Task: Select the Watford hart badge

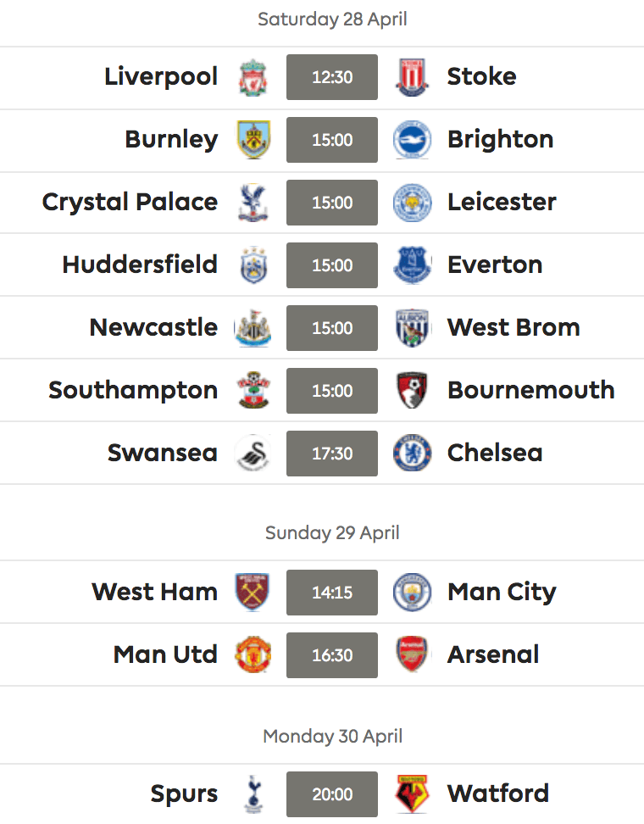Action: click(x=413, y=794)
